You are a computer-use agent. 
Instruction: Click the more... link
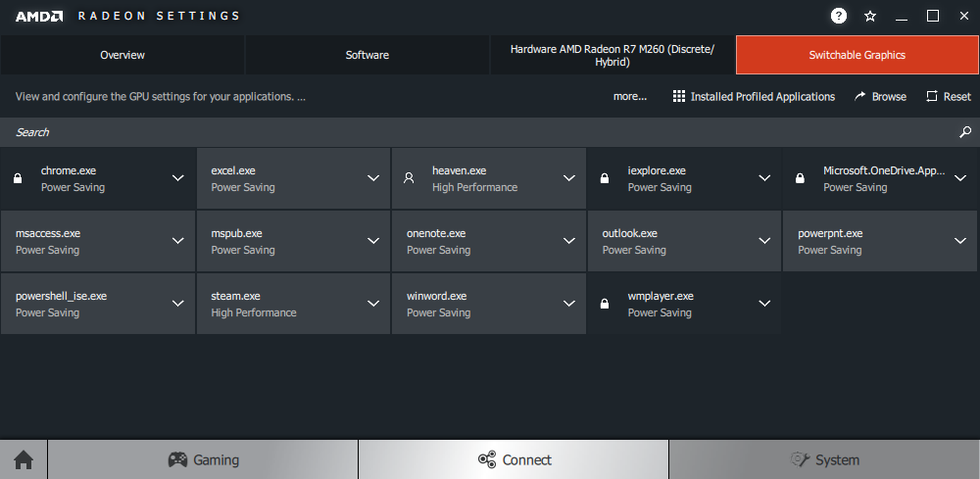pyautogui.click(x=630, y=97)
